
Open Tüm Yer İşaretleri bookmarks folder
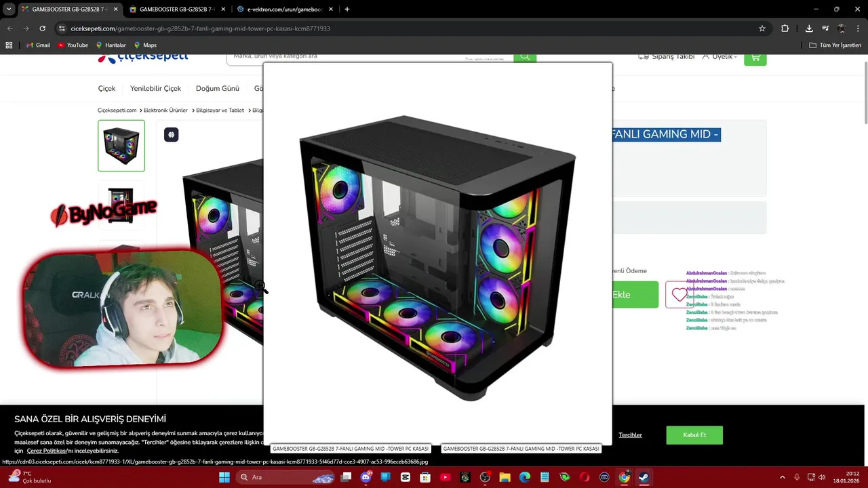coord(835,45)
